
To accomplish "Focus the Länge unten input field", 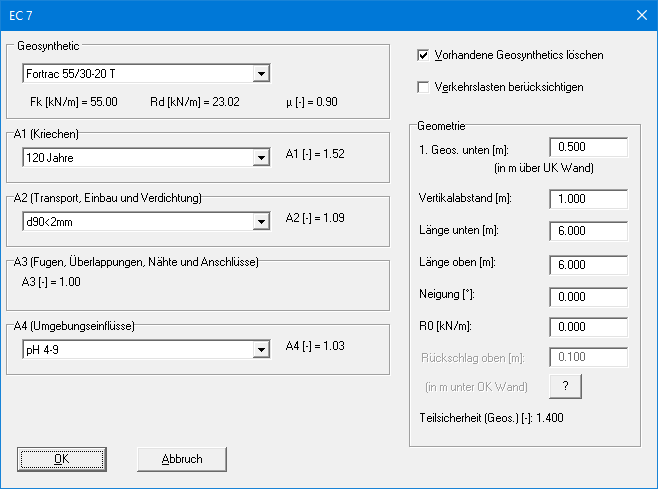I will (587, 232).
